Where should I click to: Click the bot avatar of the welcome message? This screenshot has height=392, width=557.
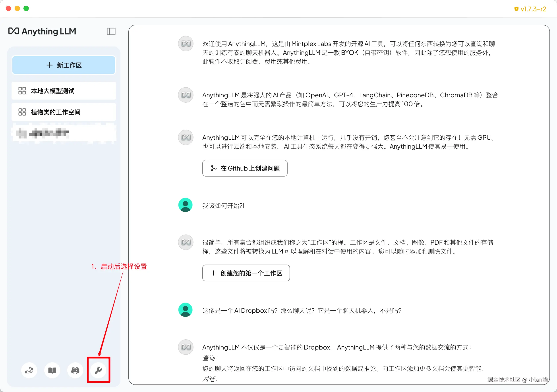point(186,44)
